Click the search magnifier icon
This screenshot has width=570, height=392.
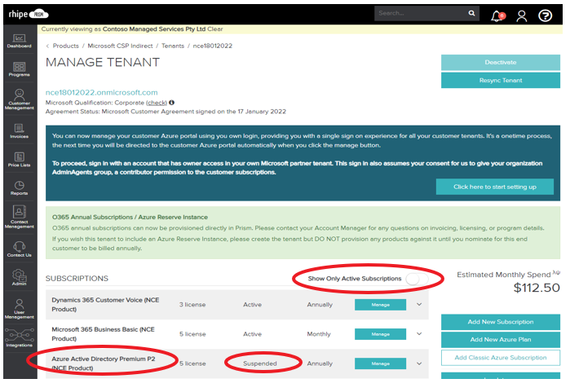(x=471, y=13)
